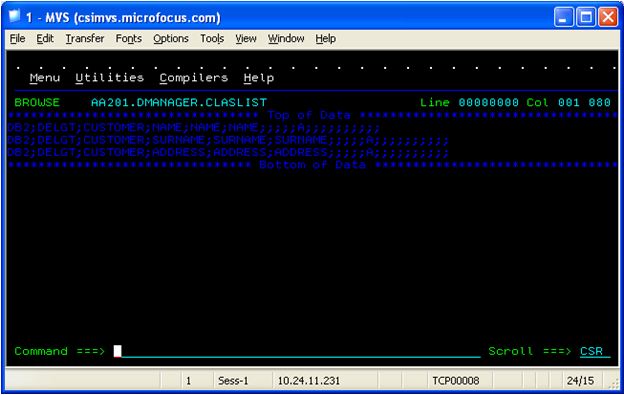Click the Bottom of Data line
This screenshot has height=395, width=624.
(x=312, y=165)
